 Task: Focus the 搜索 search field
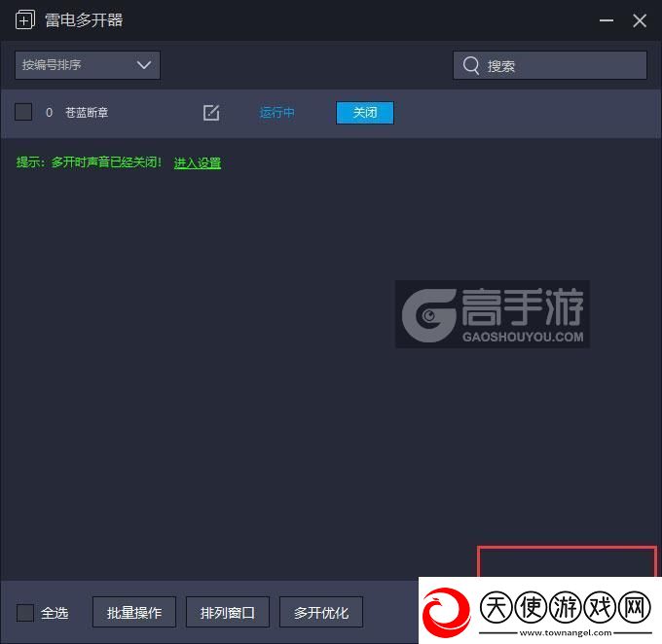coord(550,65)
